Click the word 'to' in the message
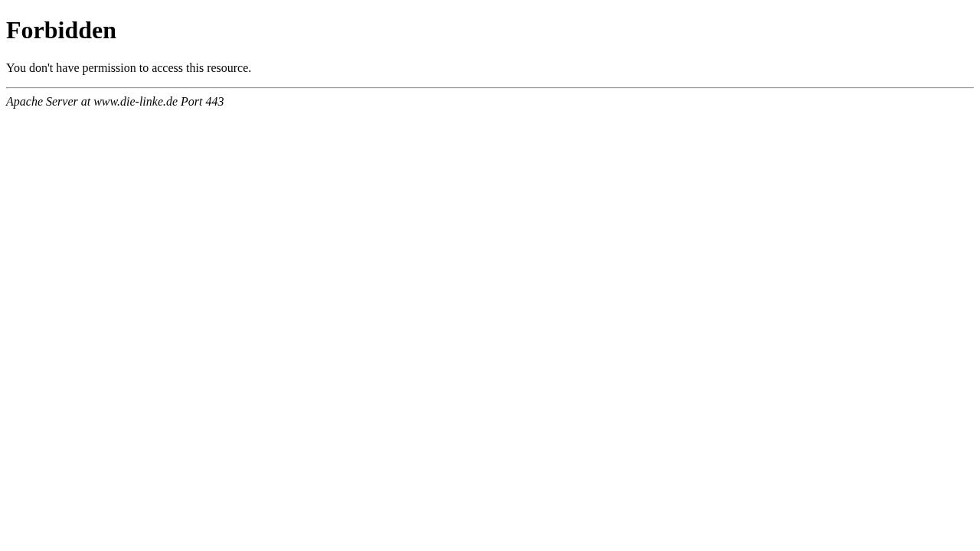Image resolution: width=980 pixels, height=551 pixels. click(144, 68)
